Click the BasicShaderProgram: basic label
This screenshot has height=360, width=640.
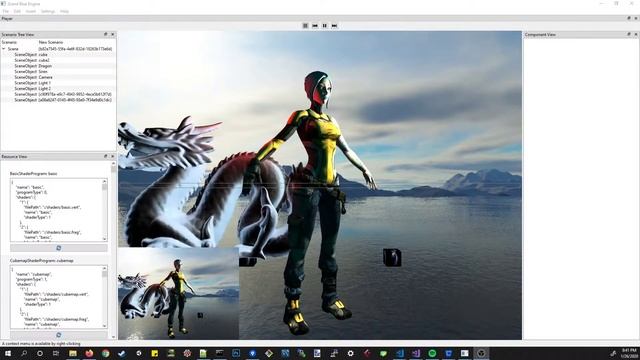pyautogui.click(x=33, y=173)
